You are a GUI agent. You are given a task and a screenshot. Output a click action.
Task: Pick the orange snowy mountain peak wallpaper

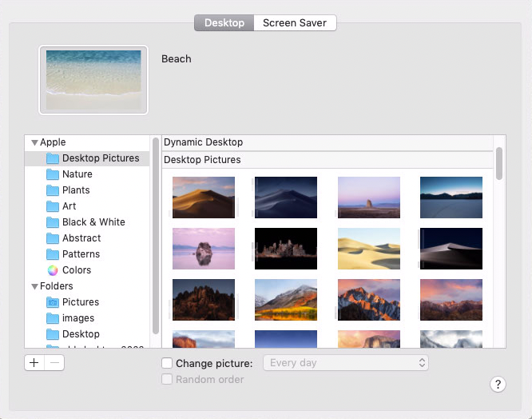[369, 300]
